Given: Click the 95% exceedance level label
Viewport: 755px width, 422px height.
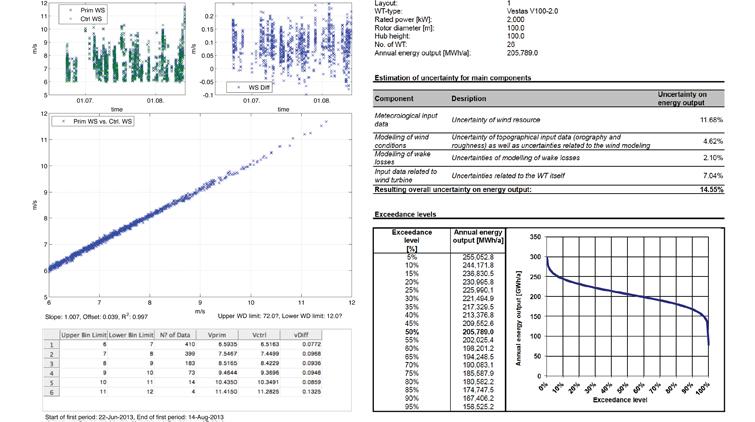Looking at the screenshot, I should point(412,407).
